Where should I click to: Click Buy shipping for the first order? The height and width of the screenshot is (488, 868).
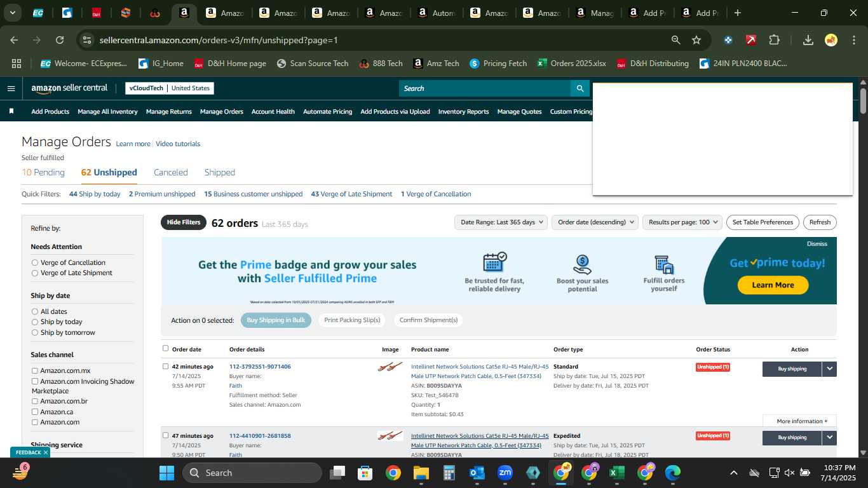click(792, 369)
